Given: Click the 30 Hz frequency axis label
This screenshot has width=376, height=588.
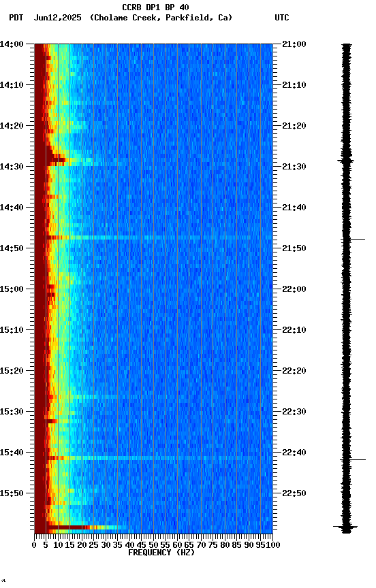Looking at the screenshot, I should coord(106,545).
